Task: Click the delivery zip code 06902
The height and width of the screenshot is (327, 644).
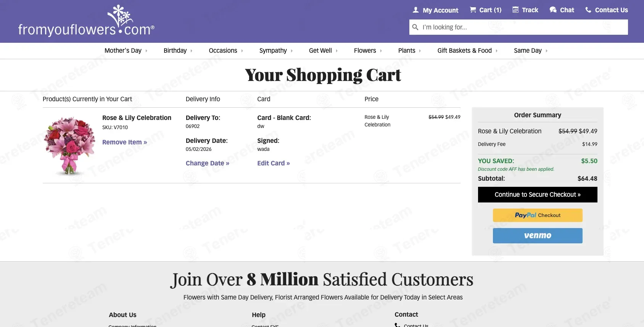Action: point(193,126)
